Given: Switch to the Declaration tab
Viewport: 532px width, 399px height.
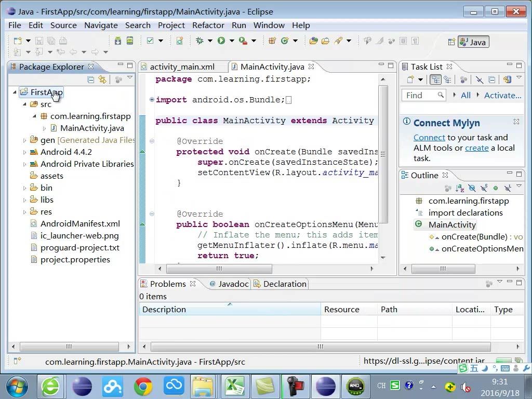Looking at the screenshot, I should point(280,284).
